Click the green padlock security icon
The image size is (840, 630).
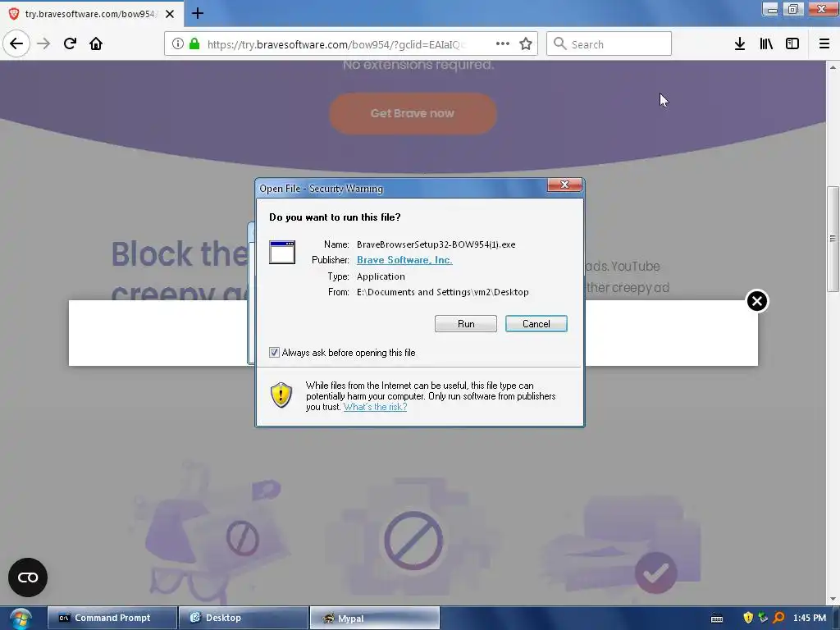click(194, 44)
